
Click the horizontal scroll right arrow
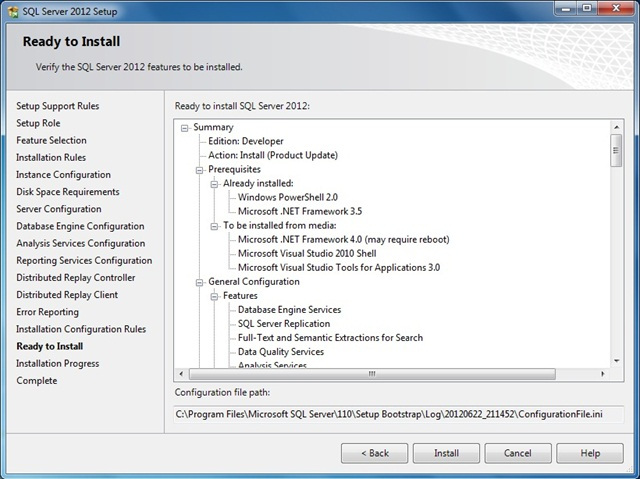602,374
